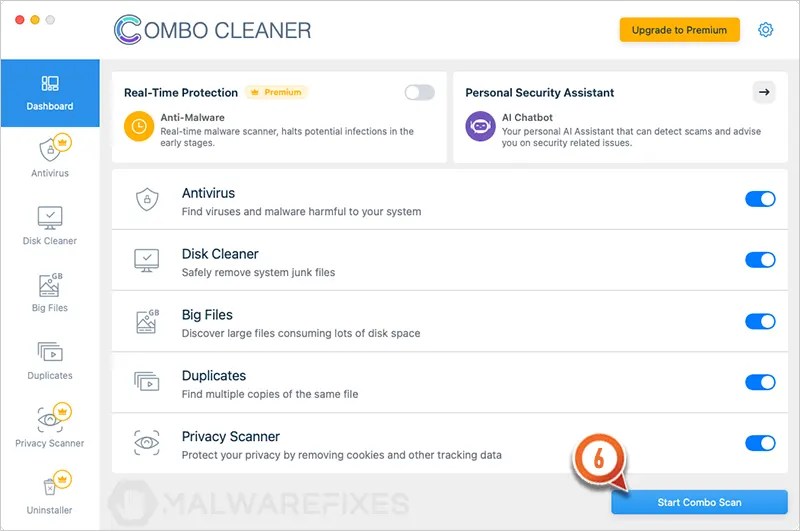Go to Uninstaller label in sidebar
Screen dimensions: 800x531
49,510
